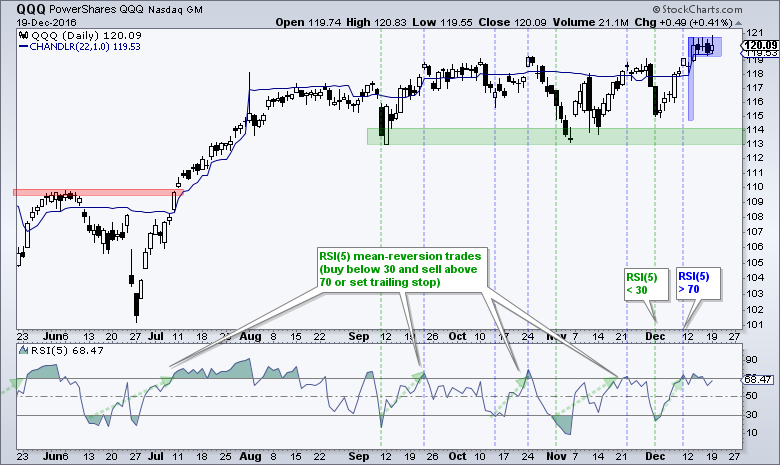Click the Aug label on price chart axis

250,336
